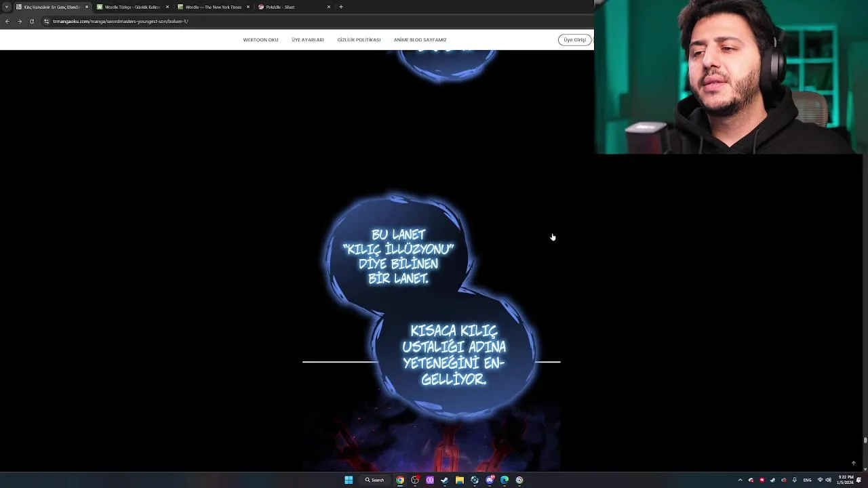Viewport: 868px width, 488px height.
Task: Open the clock and date panel
Action: pyautogui.click(x=844, y=480)
